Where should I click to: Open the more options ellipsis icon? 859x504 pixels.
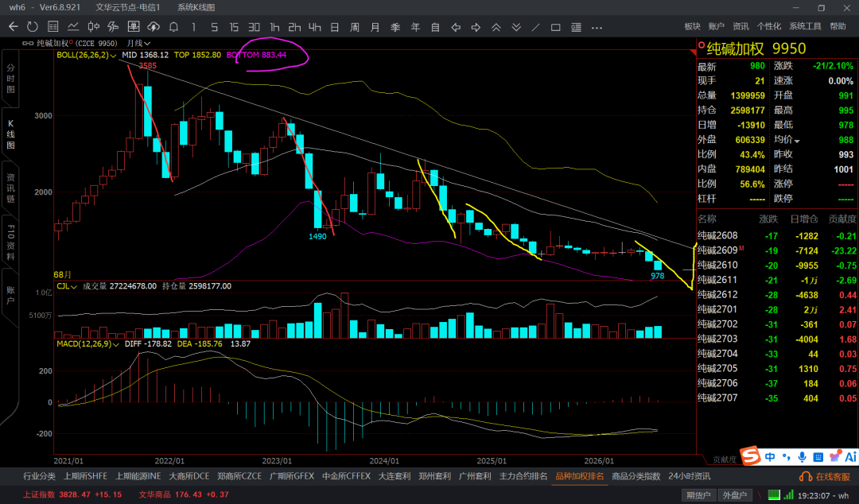point(597,27)
